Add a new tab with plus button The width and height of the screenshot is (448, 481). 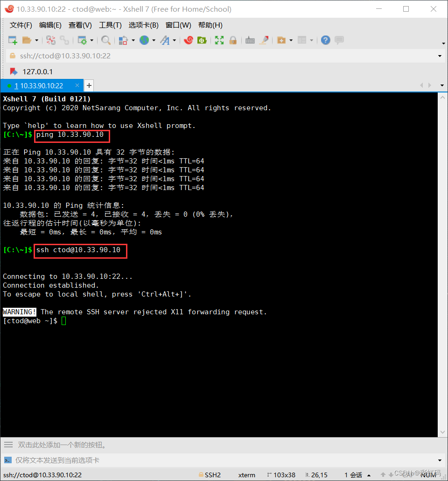(x=89, y=85)
